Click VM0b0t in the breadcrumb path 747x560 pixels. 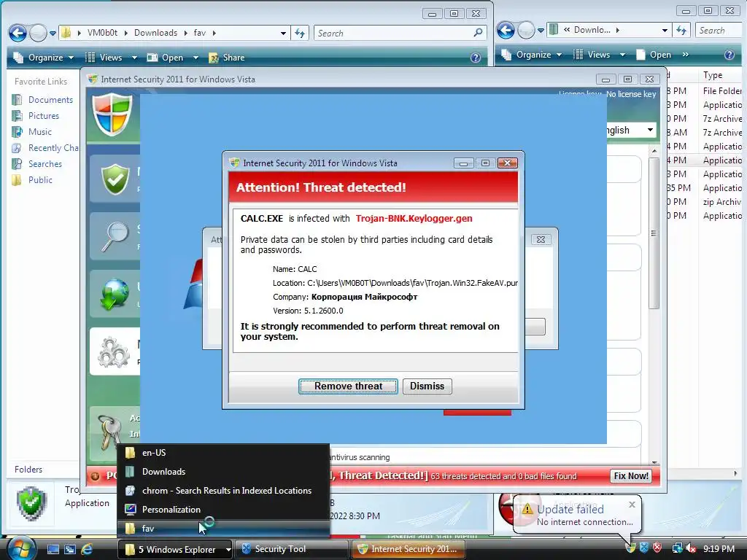(102, 33)
